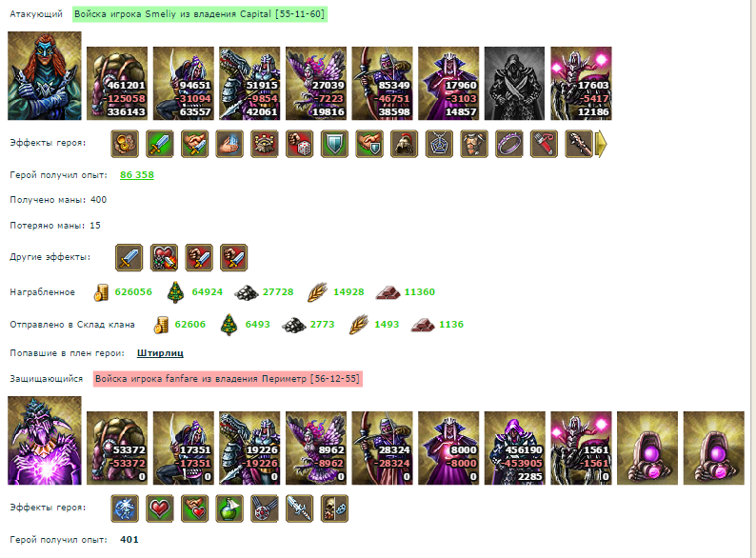Click the white shield hero effect icon

click(x=334, y=144)
